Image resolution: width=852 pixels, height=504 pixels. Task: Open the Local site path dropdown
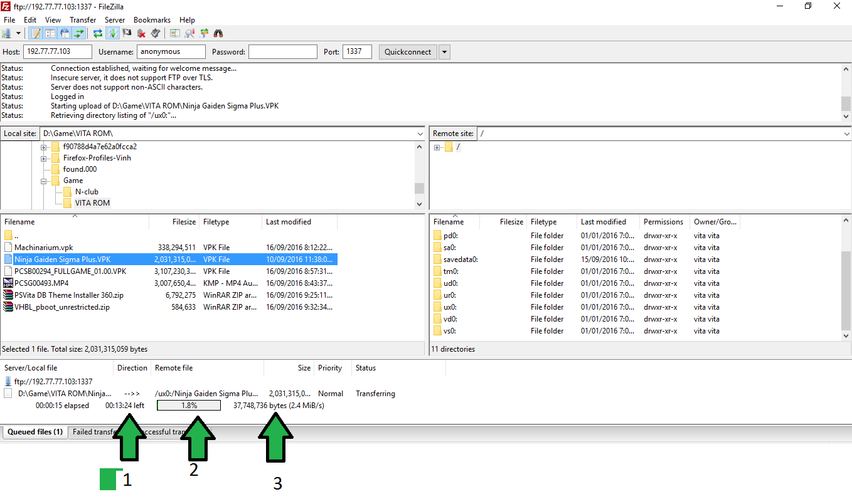pos(420,134)
